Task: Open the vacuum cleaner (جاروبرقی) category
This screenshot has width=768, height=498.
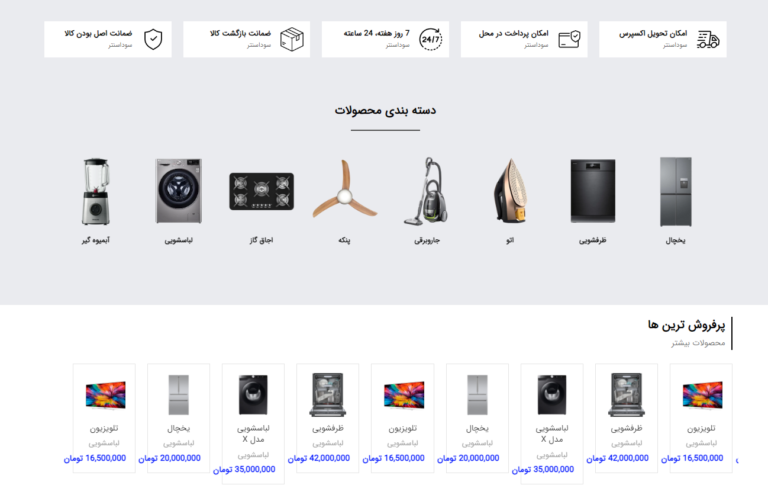Action: 427,191
